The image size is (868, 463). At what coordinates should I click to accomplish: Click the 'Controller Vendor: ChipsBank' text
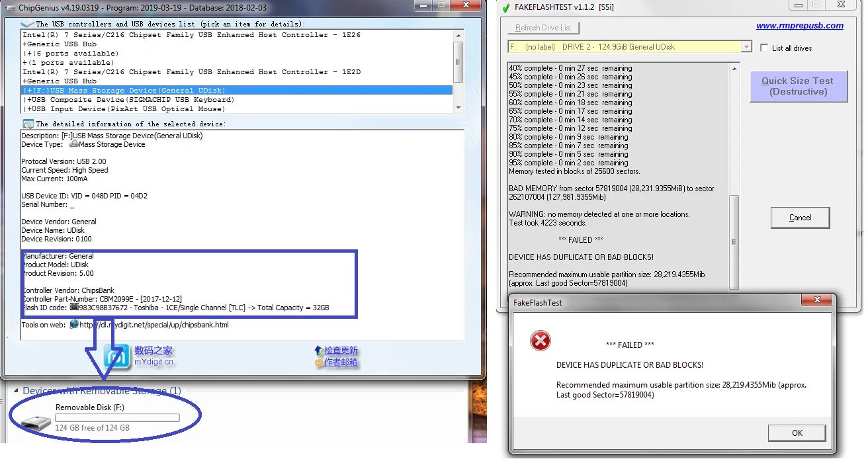tap(67, 290)
